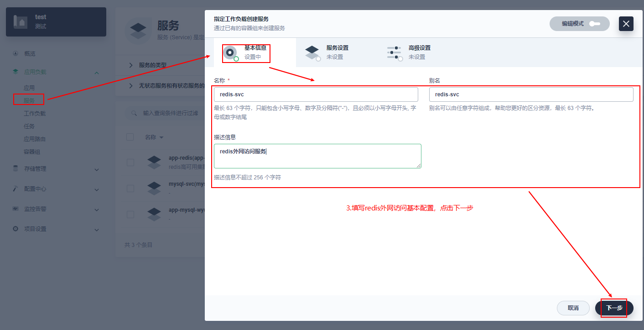The height and width of the screenshot is (330, 644).
Task: Click inside the 描述信息 description textarea
Action: click(316, 155)
